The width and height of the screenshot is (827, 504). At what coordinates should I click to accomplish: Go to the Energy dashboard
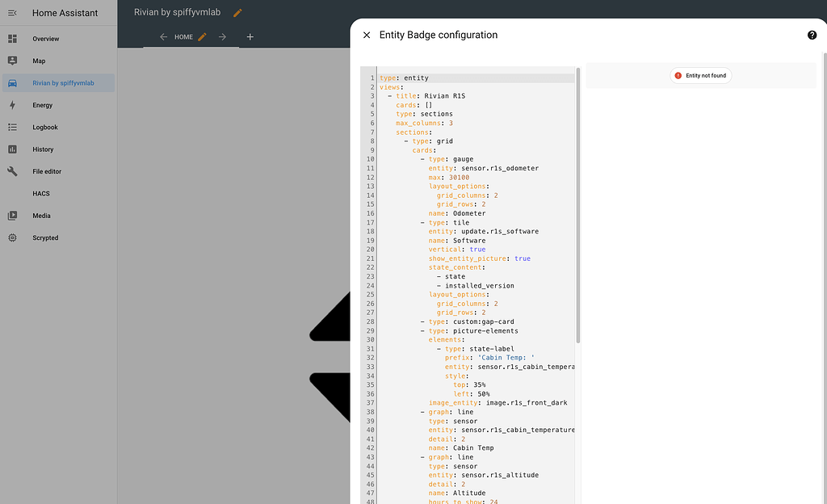tap(42, 105)
